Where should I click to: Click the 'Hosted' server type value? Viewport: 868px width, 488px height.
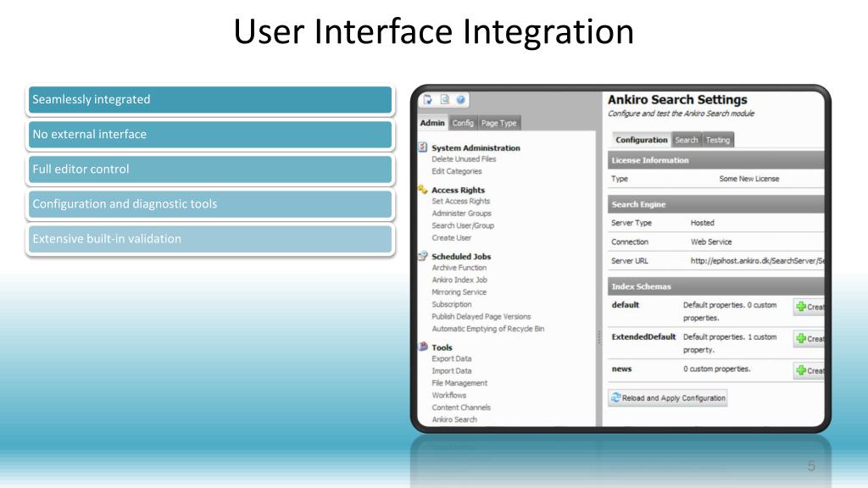point(703,223)
